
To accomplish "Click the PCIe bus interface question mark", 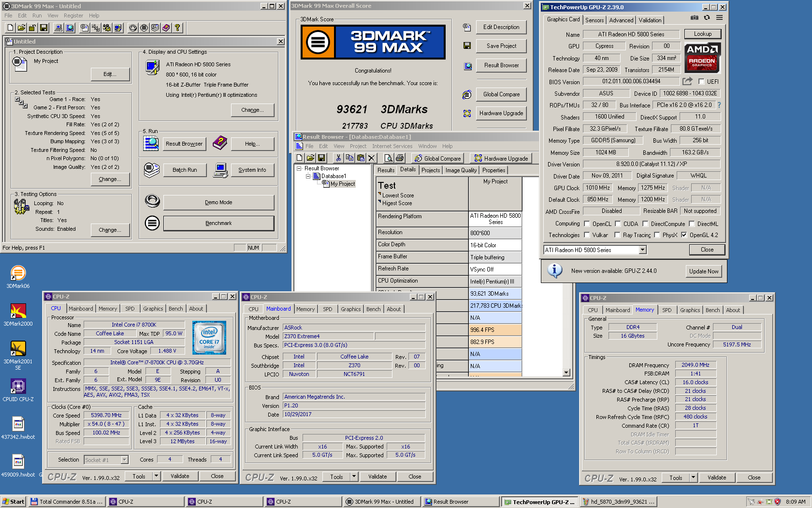I will (x=719, y=105).
